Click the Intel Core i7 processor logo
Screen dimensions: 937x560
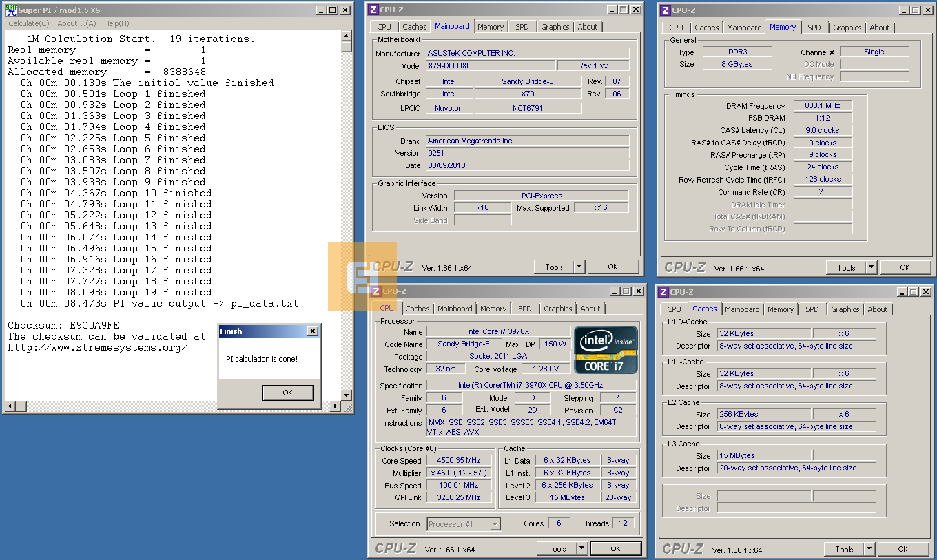click(606, 350)
